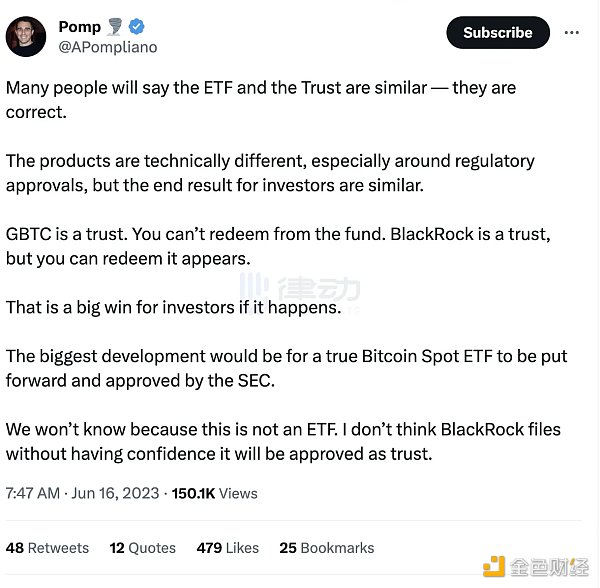Click the 金色财经 watermark text
This screenshot has width=600, height=588.
click(549, 567)
